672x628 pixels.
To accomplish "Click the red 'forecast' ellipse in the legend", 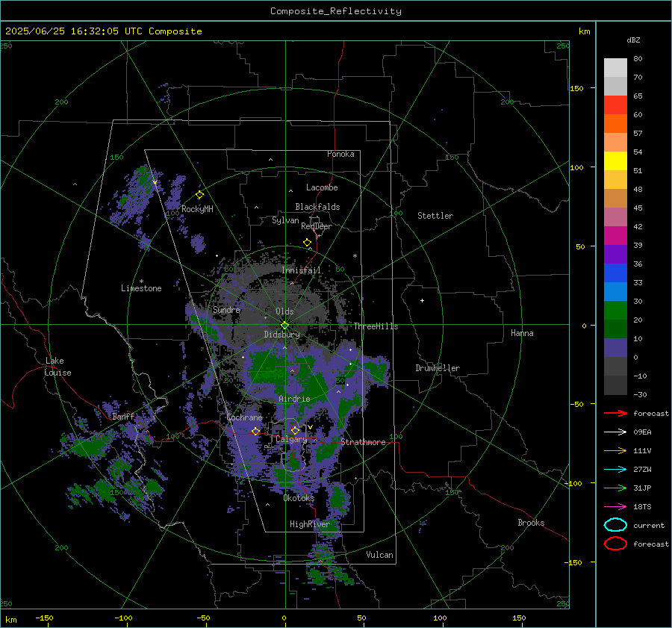I will [615, 544].
